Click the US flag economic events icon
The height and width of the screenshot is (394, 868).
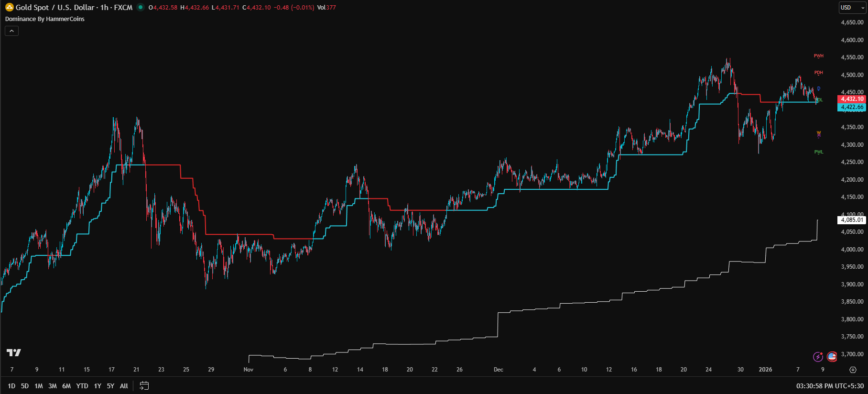coord(832,357)
